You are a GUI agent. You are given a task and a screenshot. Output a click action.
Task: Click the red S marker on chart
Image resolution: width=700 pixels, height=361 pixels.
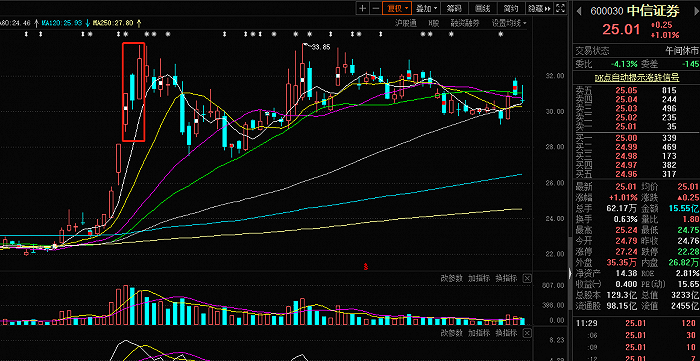tap(366, 266)
